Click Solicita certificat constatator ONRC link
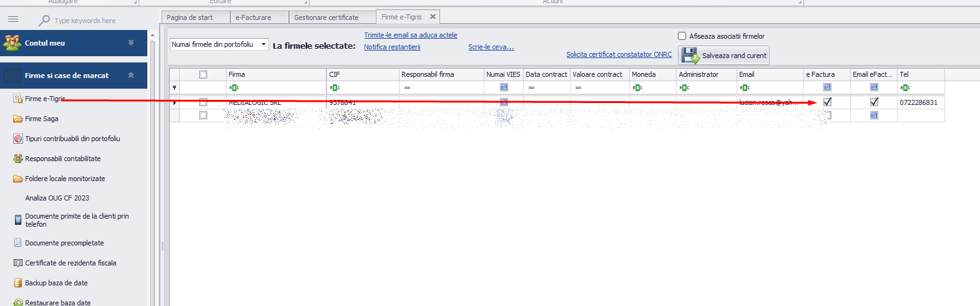The height and width of the screenshot is (306, 980). (x=619, y=54)
